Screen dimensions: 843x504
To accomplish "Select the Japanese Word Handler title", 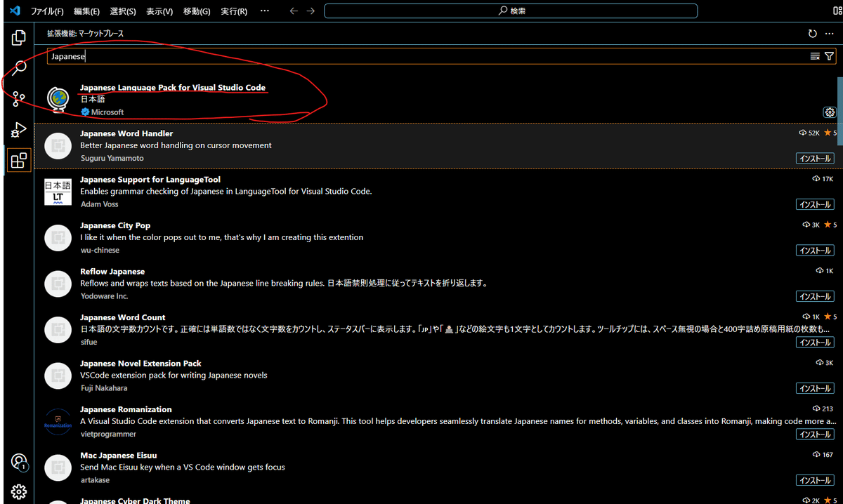I will (126, 133).
